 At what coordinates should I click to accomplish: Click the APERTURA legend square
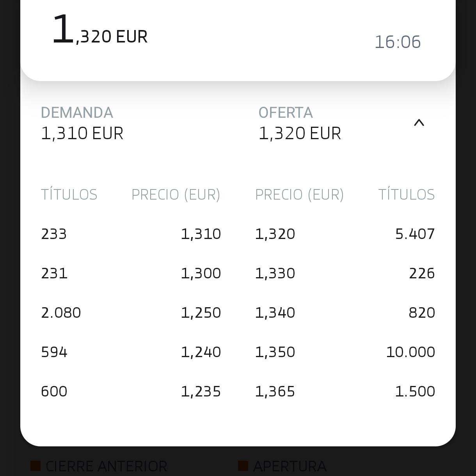pyautogui.click(x=243, y=466)
